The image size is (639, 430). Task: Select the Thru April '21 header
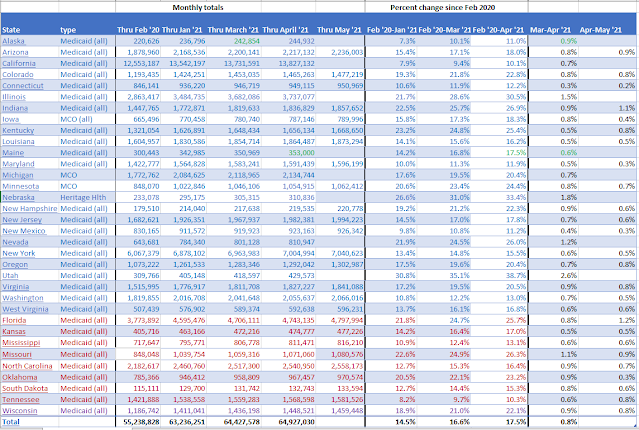coord(285,30)
